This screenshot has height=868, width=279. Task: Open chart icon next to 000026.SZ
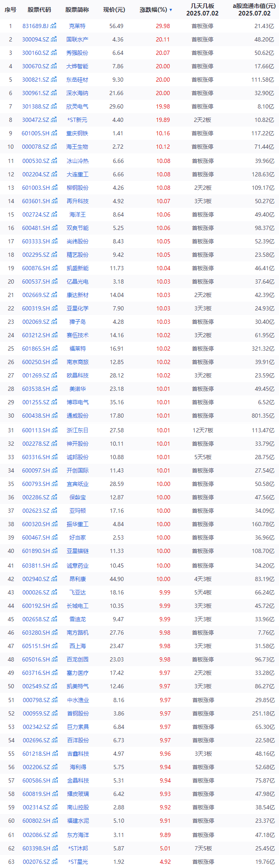54,592
